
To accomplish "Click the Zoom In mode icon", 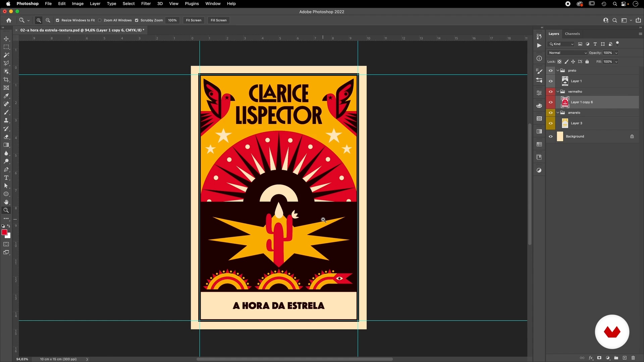I will [39, 20].
